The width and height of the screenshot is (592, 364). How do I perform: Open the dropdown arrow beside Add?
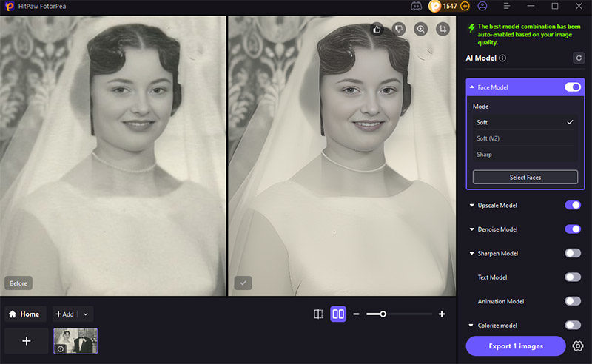tap(87, 314)
